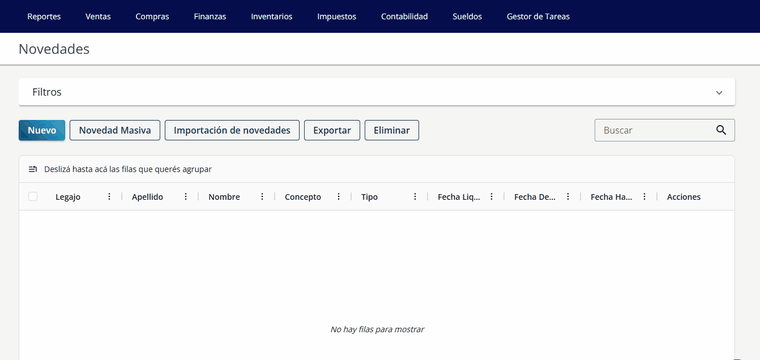Click the Eliminar button

coord(392,130)
